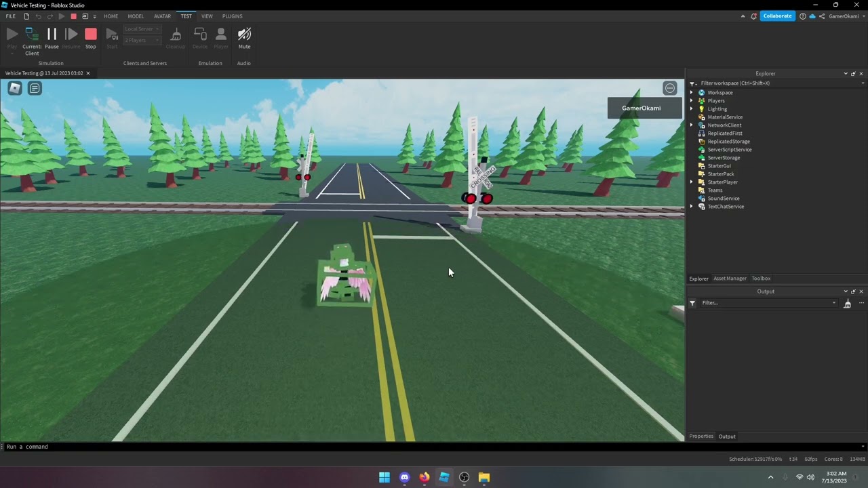The width and height of the screenshot is (868, 488).
Task: Open Firefox from the taskbar
Action: point(425,477)
